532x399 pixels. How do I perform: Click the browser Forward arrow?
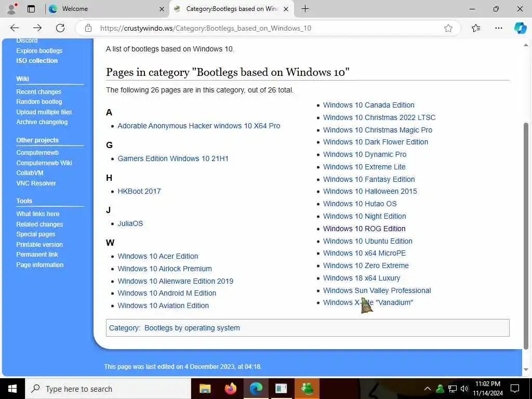[x=37, y=28]
